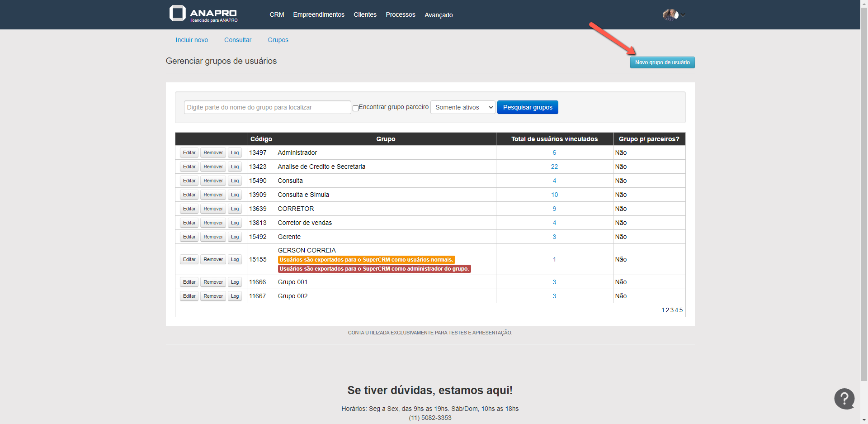Click the 22 linked users count link
The width and height of the screenshot is (868, 424).
[x=554, y=167]
